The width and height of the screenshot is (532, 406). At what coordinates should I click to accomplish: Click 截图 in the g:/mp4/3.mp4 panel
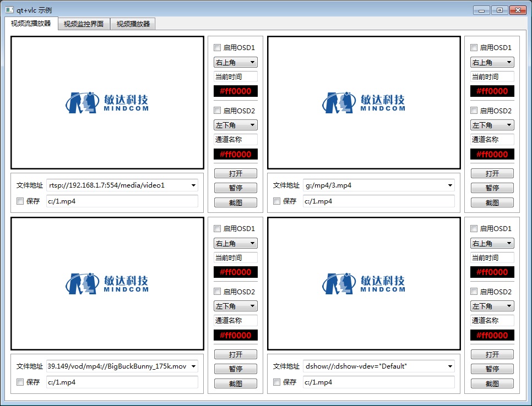tap(492, 202)
